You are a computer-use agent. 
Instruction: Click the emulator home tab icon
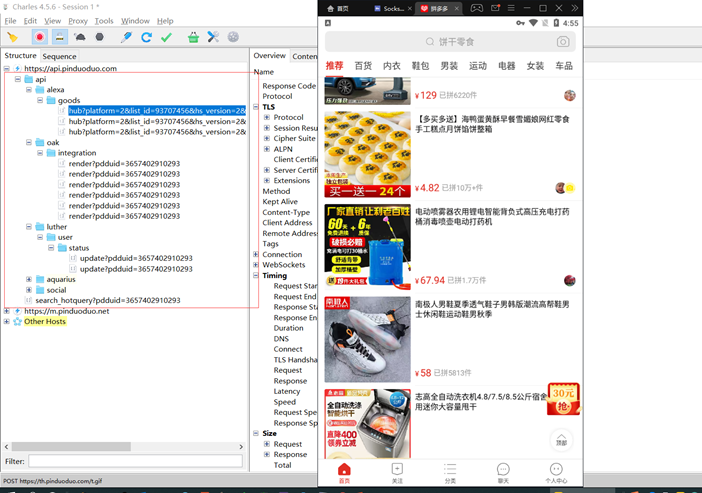330,9
